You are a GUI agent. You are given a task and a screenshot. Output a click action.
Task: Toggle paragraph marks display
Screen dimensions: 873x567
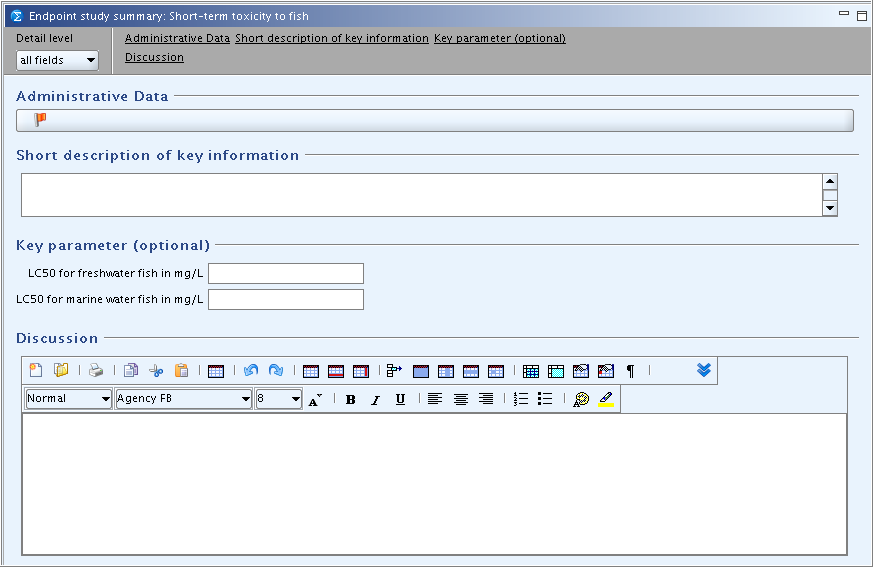point(630,371)
